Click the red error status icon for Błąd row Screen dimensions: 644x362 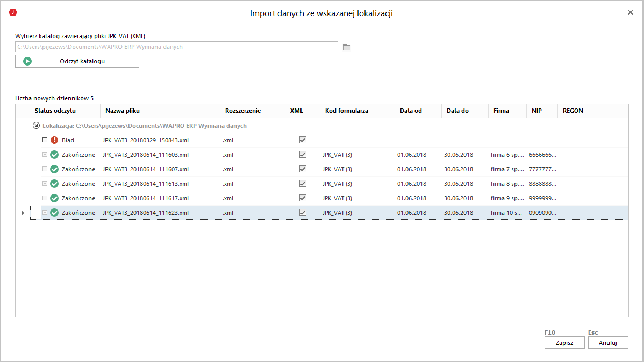54,140
